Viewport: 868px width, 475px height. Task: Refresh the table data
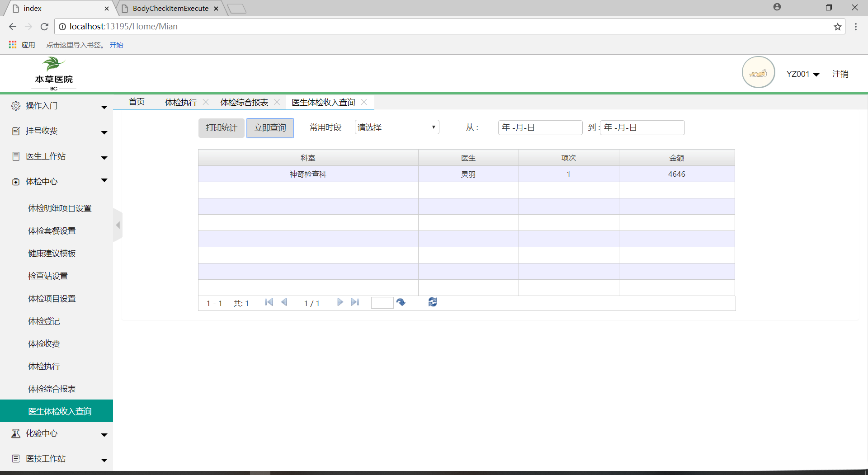pos(433,302)
